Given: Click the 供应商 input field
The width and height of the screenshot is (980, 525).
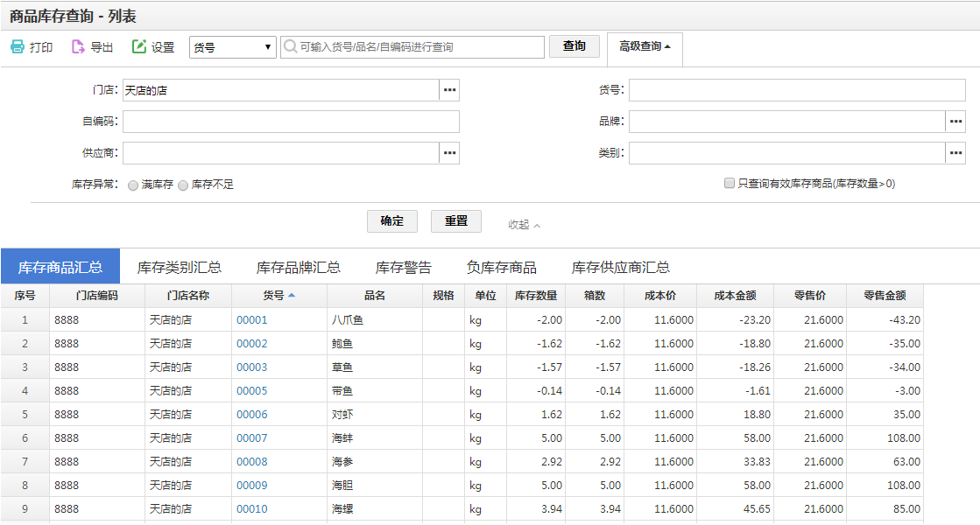Looking at the screenshot, I should 281,153.
